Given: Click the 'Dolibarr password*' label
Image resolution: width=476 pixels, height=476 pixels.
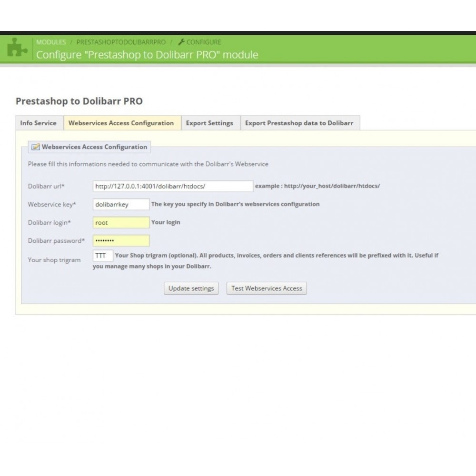Looking at the screenshot, I should (x=56, y=241).
